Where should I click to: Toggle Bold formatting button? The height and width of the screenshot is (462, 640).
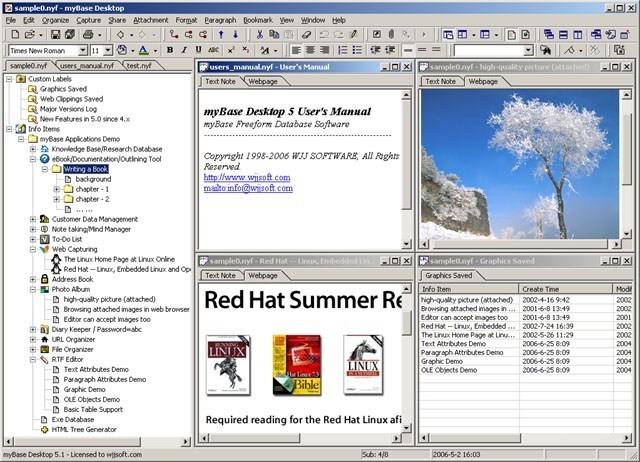pos(170,50)
